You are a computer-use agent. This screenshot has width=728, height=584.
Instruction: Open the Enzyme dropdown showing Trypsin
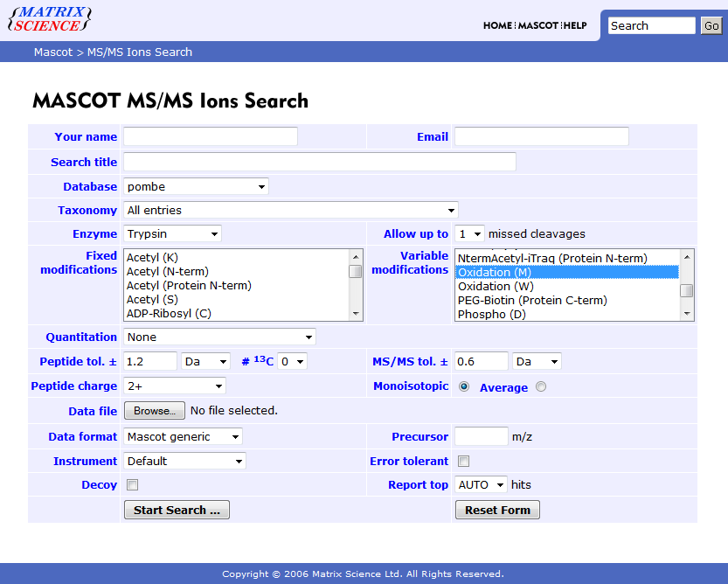172,233
